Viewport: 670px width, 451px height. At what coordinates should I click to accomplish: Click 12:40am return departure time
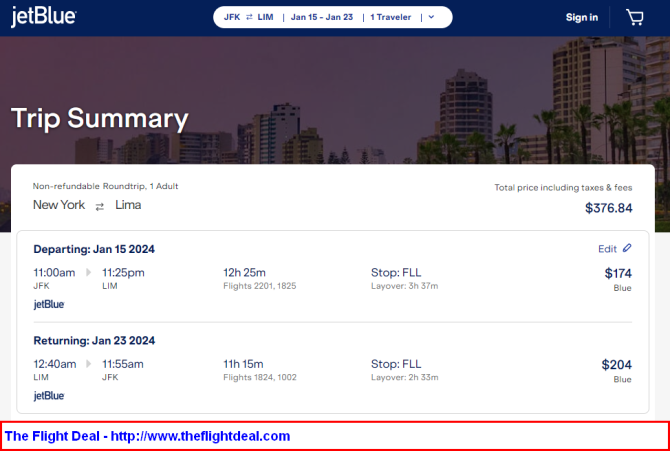[x=55, y=364]
